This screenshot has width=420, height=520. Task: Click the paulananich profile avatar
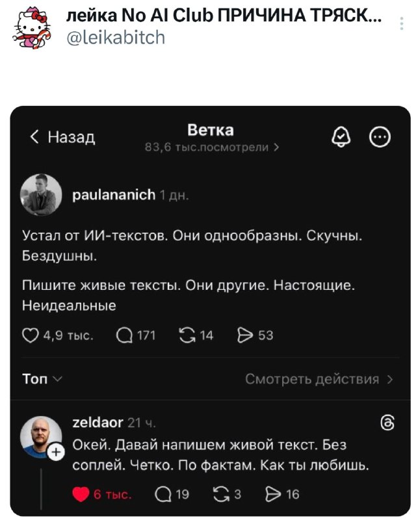coord(42,194)
